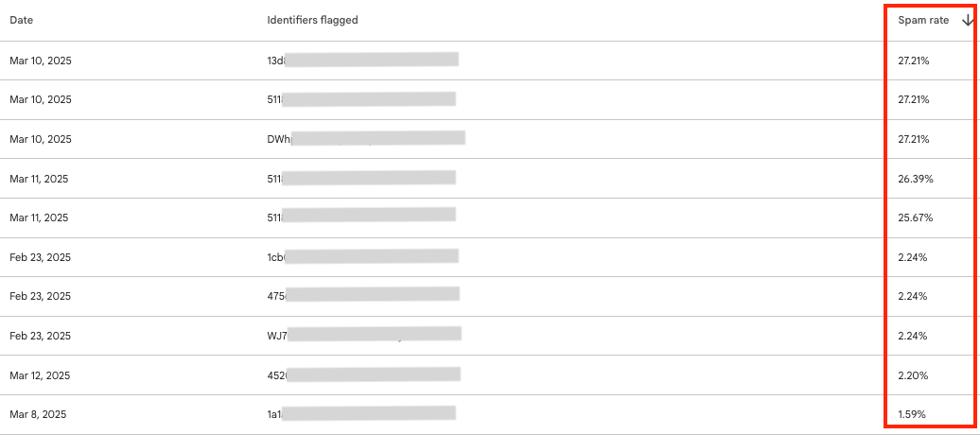Open the identifier starting with 1cb
Image resolution: width=980 pixels, height=435 pixels.
pyautogui.click(x=362, y=257)
